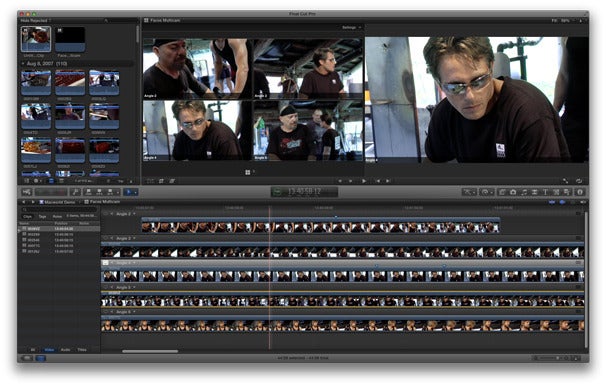The height and width of the screenshot is (386, 606).
Task: Open the Music and Sound browser
Action: 524,192
